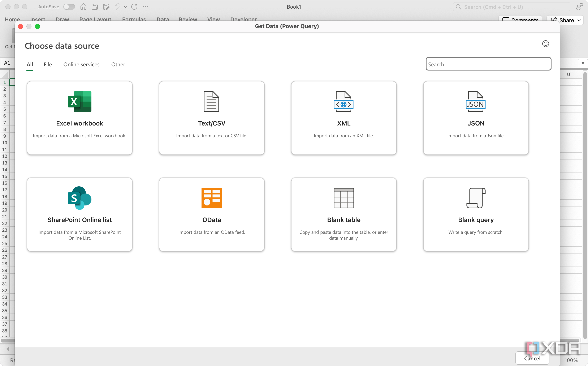This screenshot has height=366, width=588.
Task: Open the View ribbon tab
Action: [213, 19]
